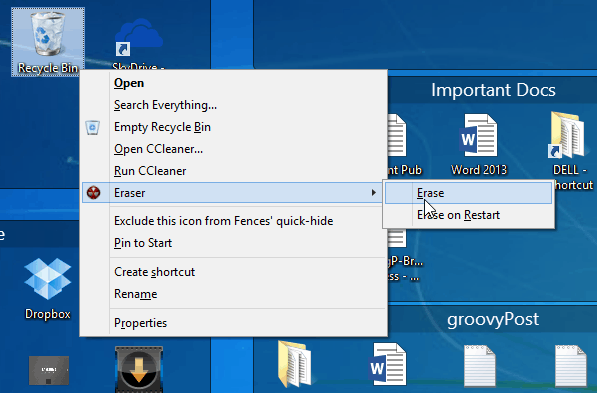Open the Word document in groovyPost fence
The height and width of the screenshot is (393, 597).
click(x=388, y=364)
